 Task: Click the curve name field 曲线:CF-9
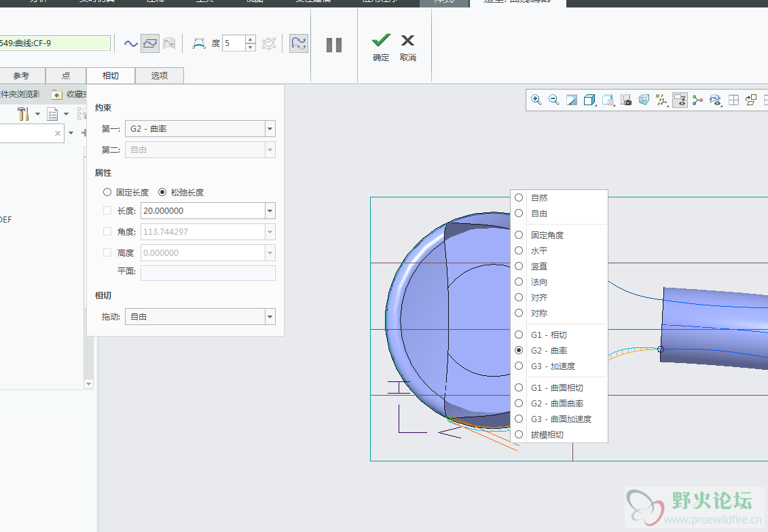tap(55, 43)
